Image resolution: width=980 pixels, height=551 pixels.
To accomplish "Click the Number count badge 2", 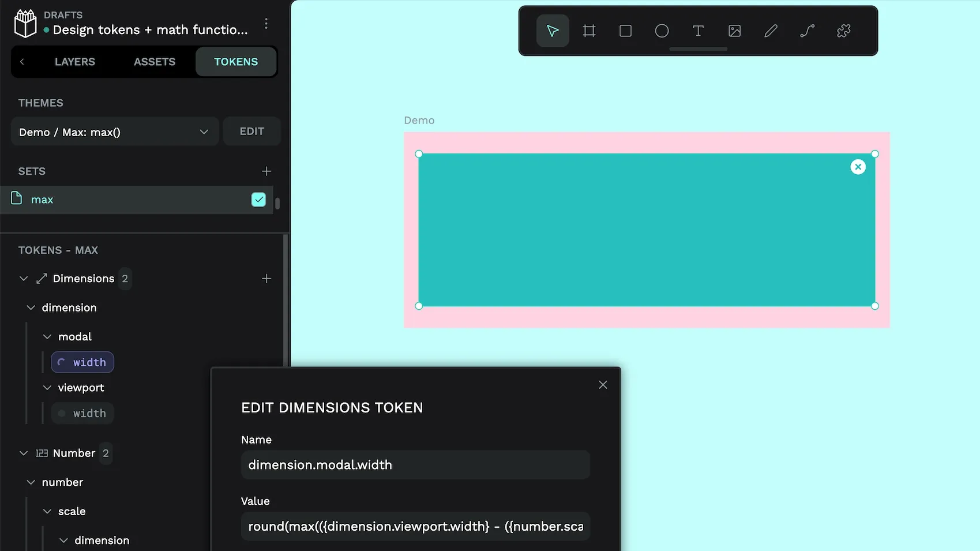I will (106, 453).
